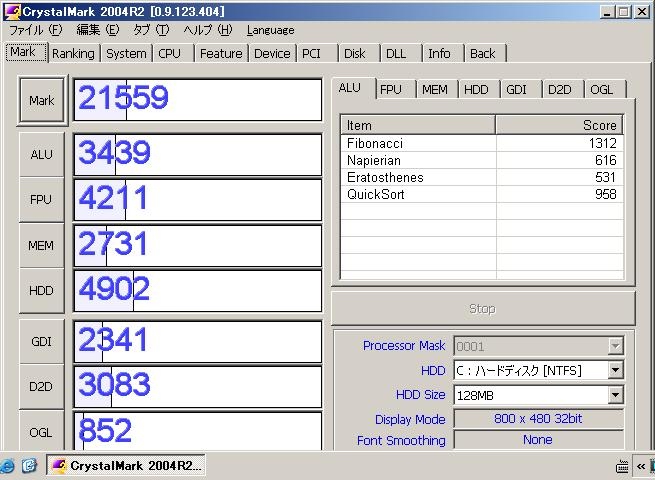Run the D2D benchmark button
Viewport: 655px width, 480px height.
pos(41,386)
